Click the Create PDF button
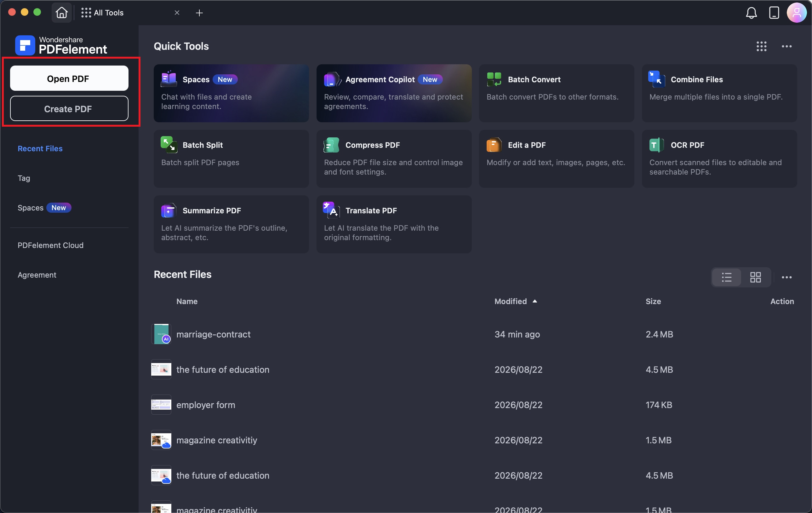812x513 pixels. click(x=69, y=109)
